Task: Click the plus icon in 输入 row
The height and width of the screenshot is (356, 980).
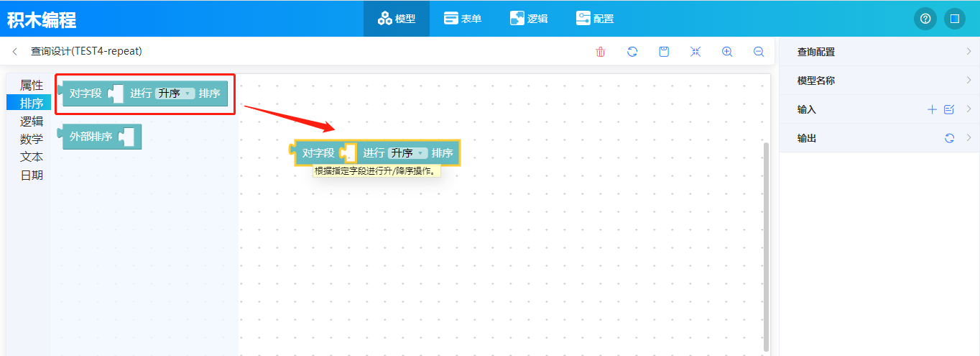Action: (x=932, y=109)
